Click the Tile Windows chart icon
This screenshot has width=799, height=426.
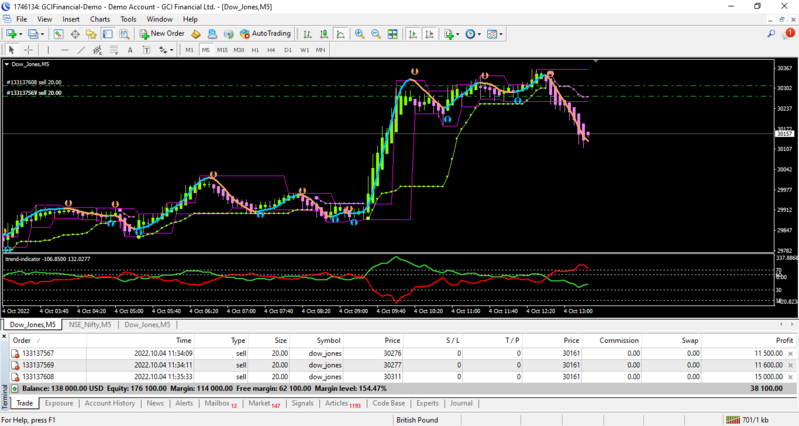392,34
